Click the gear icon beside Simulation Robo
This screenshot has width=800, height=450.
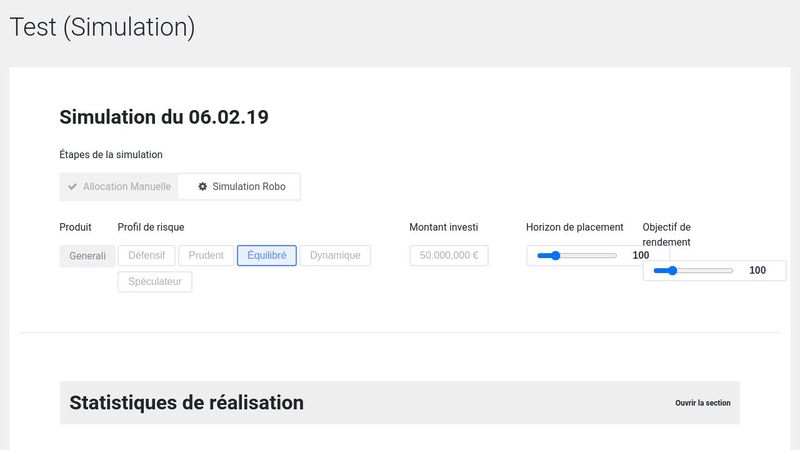[x=203, y=187]
